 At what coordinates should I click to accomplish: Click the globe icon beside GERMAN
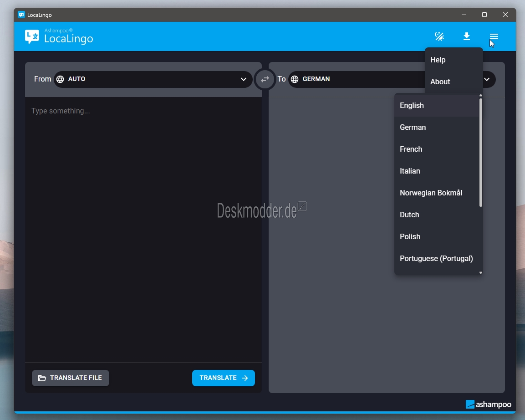point(295,79)
